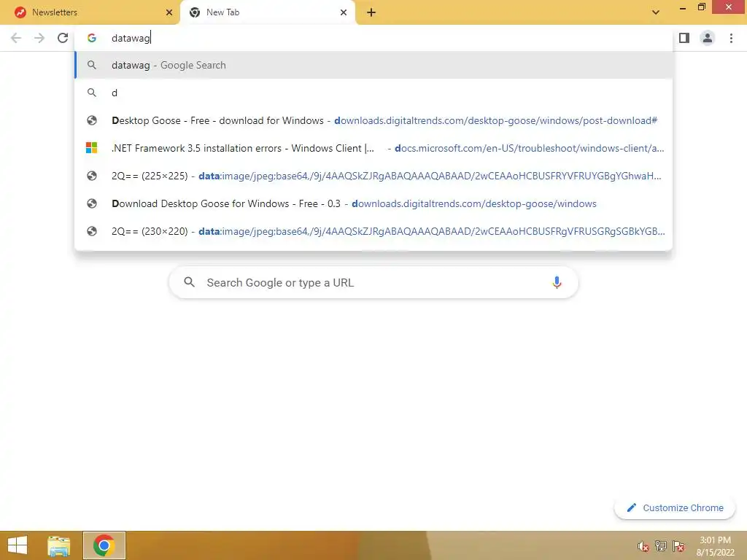Click magnifier icon beside datawag suggestion
Viewport: 747px width, 560px height.
[91, 65]
